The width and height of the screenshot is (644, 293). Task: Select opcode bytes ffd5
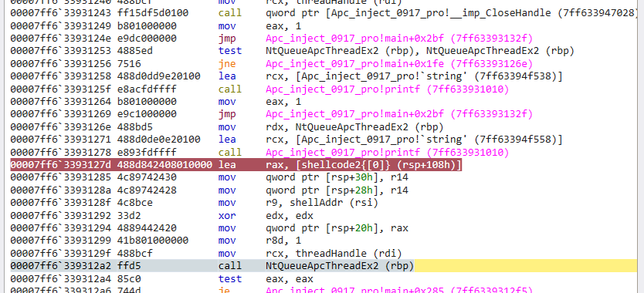click(129, 266)
